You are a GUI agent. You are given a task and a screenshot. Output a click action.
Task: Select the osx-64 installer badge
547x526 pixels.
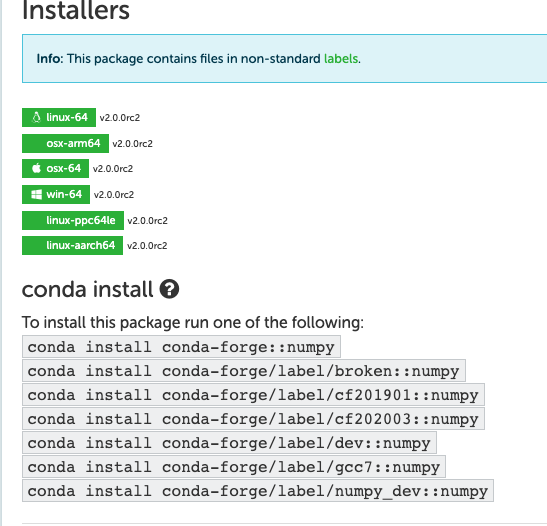[x=55, y=168]
